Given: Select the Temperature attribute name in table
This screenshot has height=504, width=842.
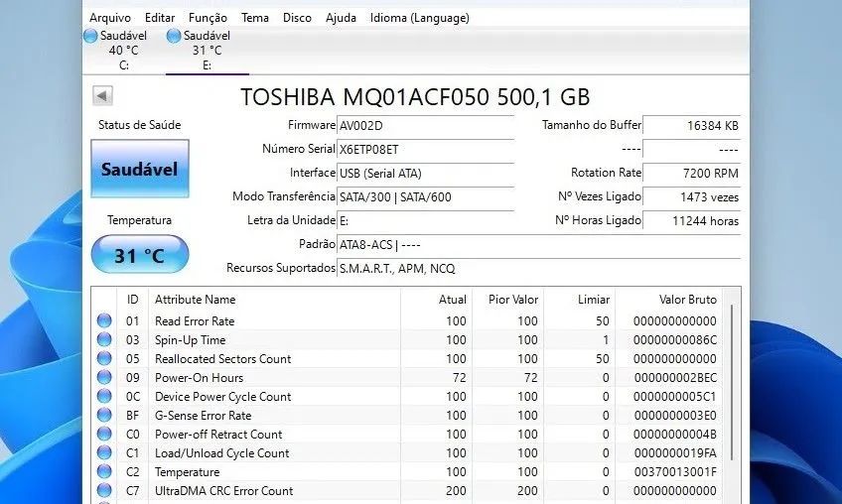Looking at the screenshot, I should tap(187, 472).
